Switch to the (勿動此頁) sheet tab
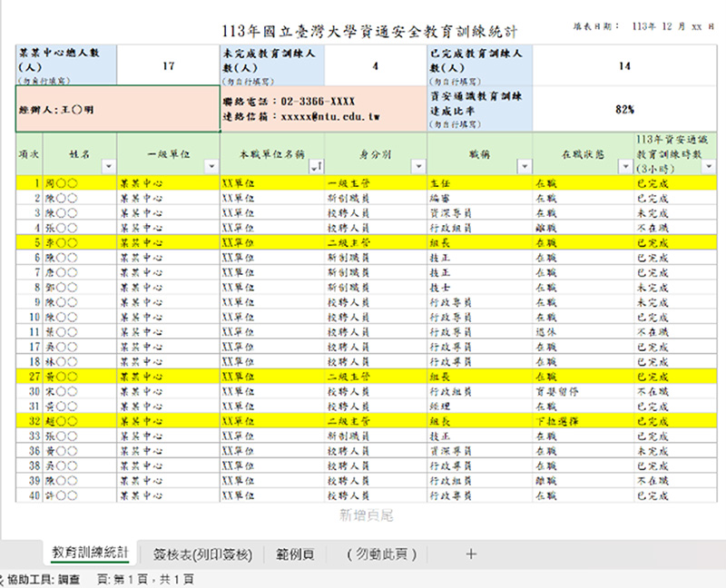Viewport: 726px width, 588px height. 381,554
